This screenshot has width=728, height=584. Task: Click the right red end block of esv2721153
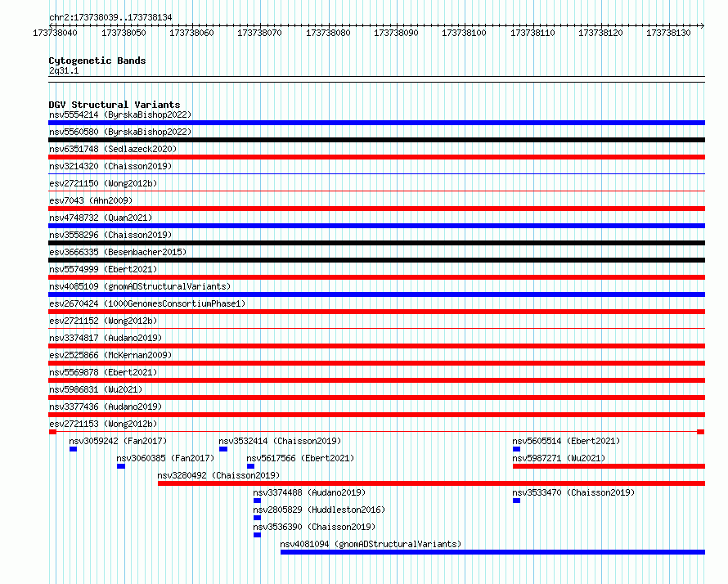click(701, 432)
